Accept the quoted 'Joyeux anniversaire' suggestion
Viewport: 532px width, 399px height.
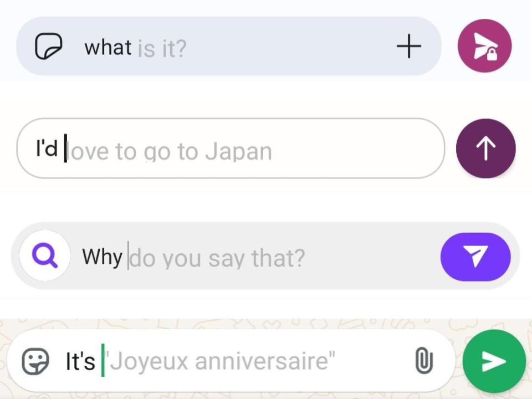click(x=221, y=361)
